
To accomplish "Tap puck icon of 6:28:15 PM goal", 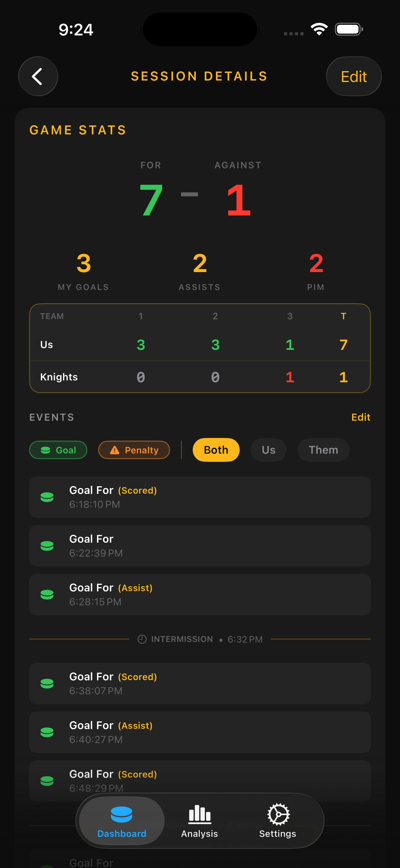I will (47, 595).
